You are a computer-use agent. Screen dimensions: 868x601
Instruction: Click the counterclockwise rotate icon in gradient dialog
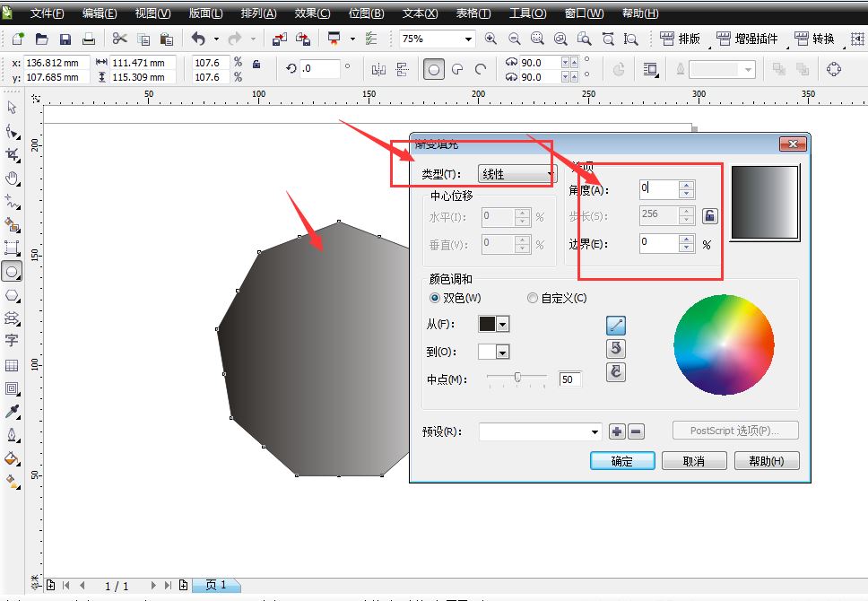[x=616, y=348]
